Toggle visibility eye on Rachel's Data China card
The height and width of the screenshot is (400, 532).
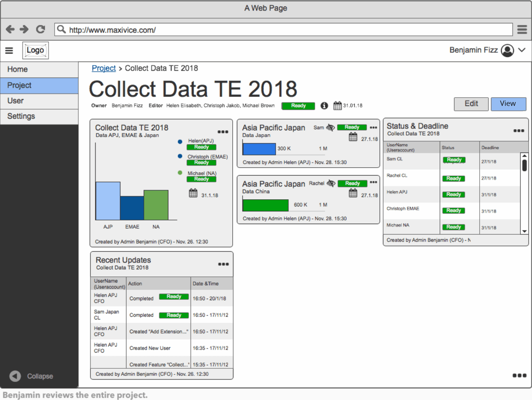(331, 184)
